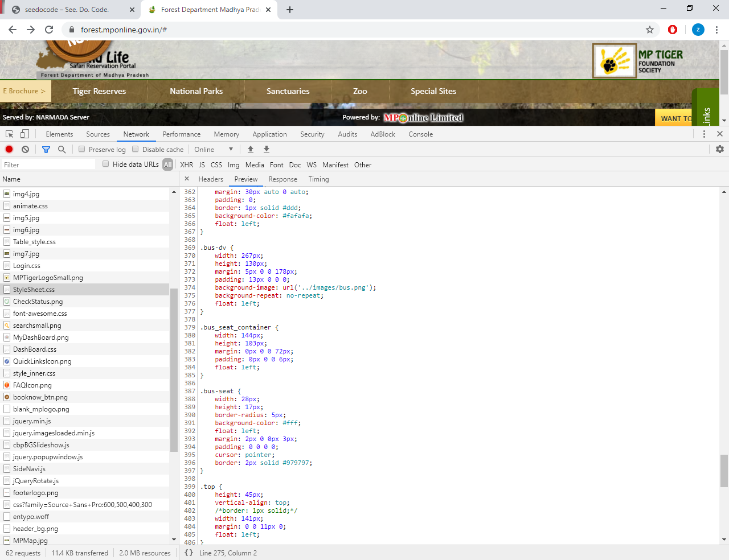Go forward in browser history
Image resolution: width=729 pixels, height=560 pixels.
click(x=31, y=30)
